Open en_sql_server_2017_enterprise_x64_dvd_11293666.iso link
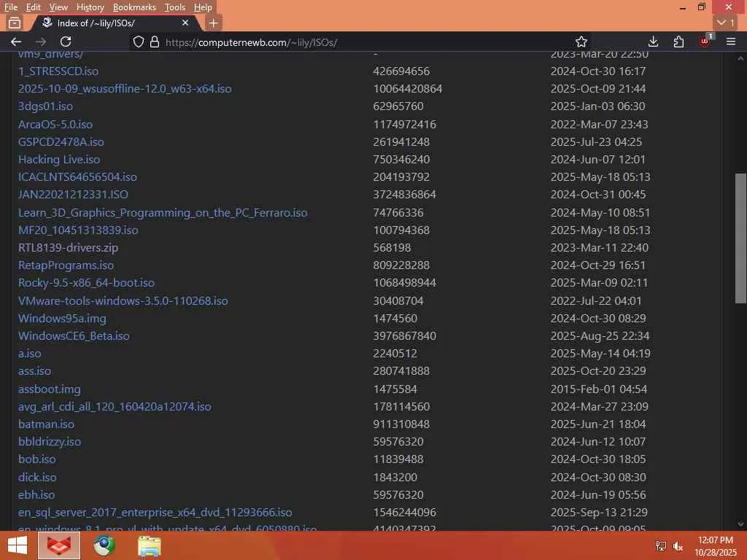This screenshot has width=747, height=560. click(x=155, y=513)
